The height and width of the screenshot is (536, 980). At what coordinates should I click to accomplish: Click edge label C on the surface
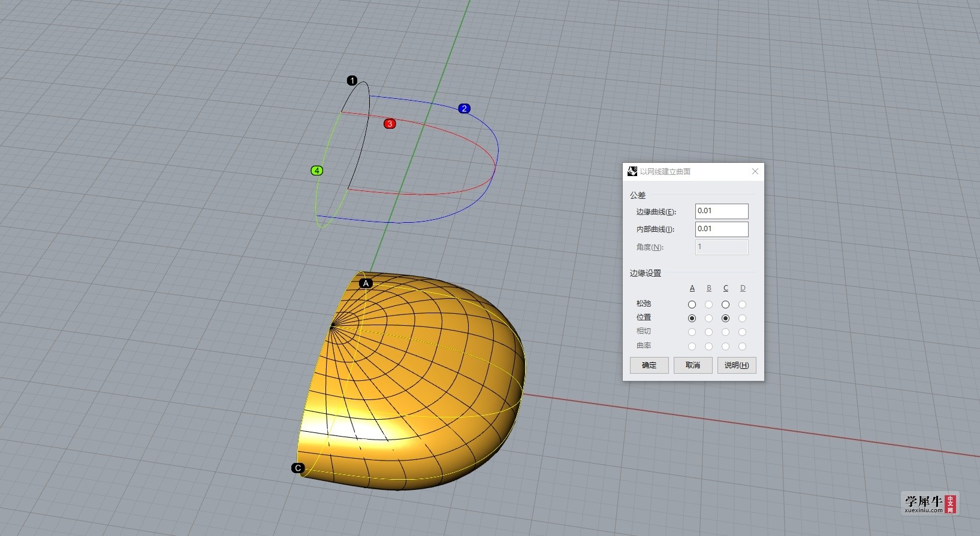[298, 468]
